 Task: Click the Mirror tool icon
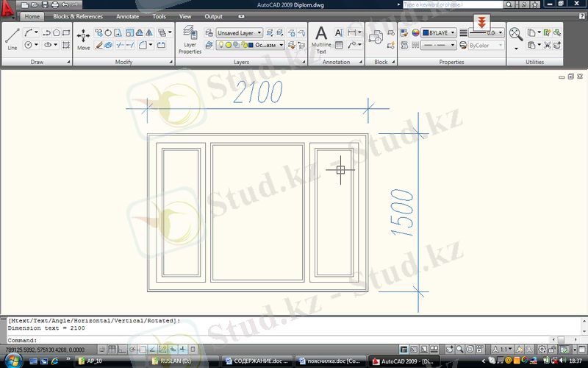click(x=149, y=32)
